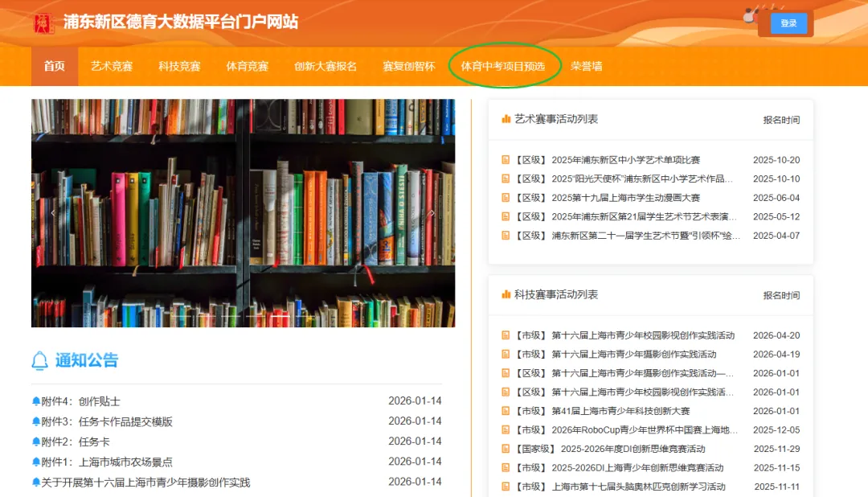The width and height of the screenshot is (868, 497).
Task: Click the carousel previous arrow
Action: pos(53,213)
